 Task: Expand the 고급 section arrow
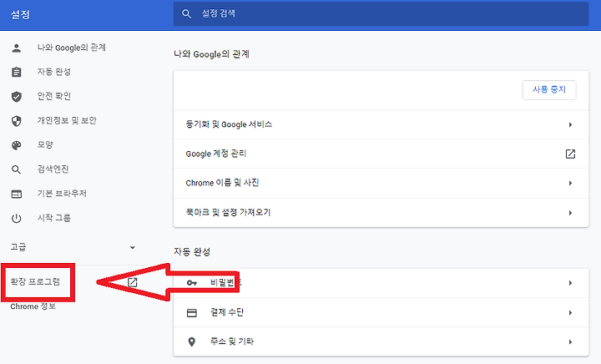click(132, 247)
